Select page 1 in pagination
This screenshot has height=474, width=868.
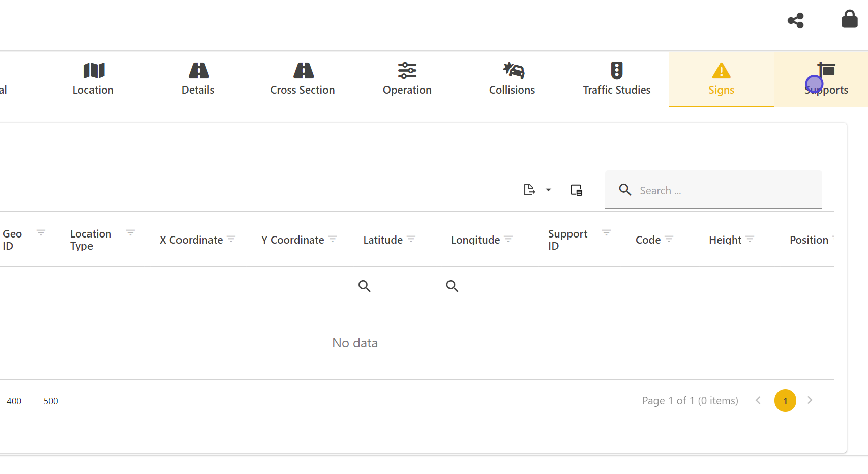point(785,401)
